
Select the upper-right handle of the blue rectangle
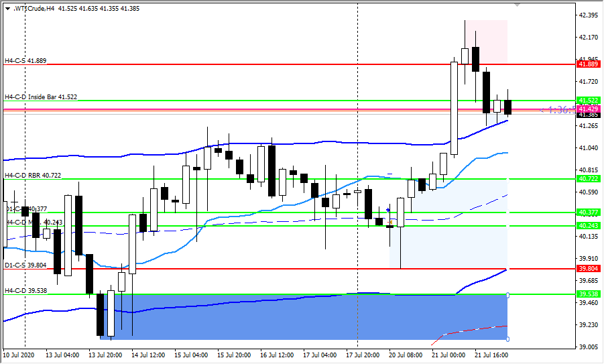click(x=508, y=295)
